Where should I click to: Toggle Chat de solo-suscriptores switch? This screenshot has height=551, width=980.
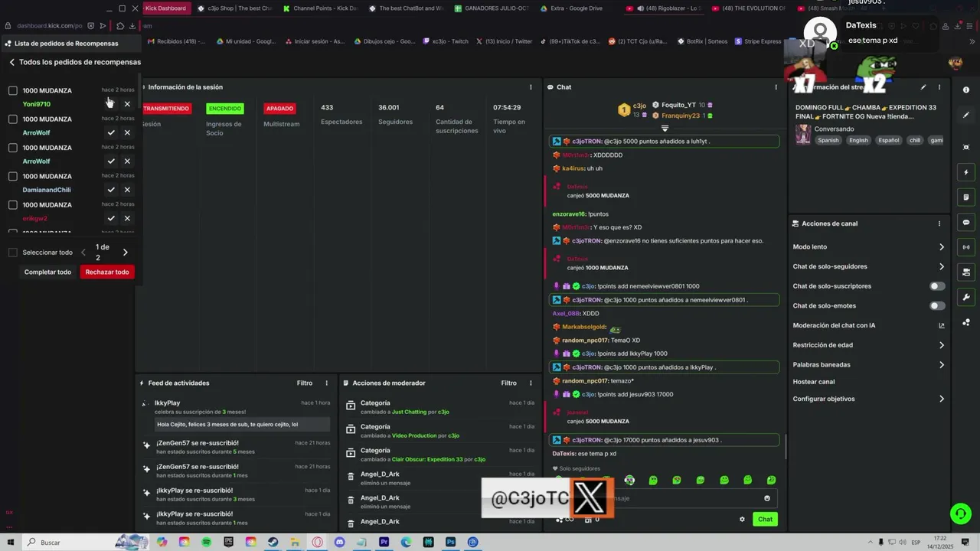[937, 286]
